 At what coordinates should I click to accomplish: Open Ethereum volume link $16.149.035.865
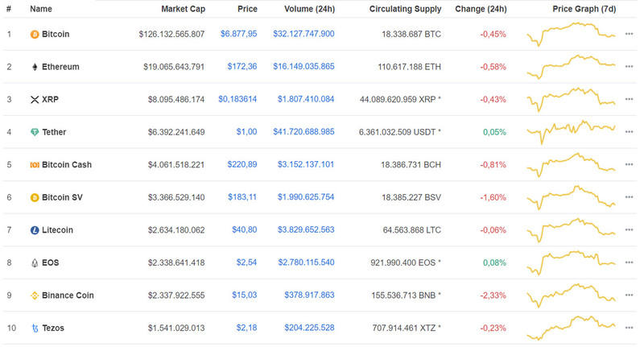coord(303,67)
